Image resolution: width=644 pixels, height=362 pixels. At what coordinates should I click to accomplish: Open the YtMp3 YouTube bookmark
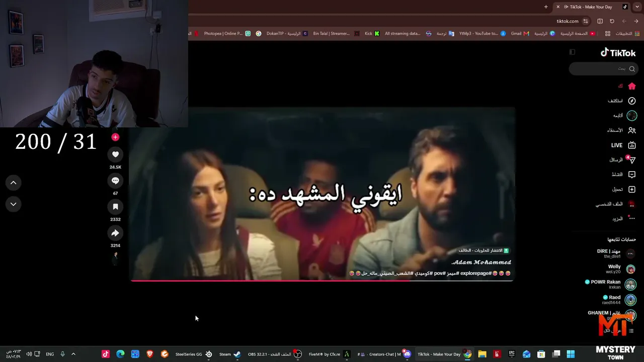pyautogui.click(x=482, y=34)
